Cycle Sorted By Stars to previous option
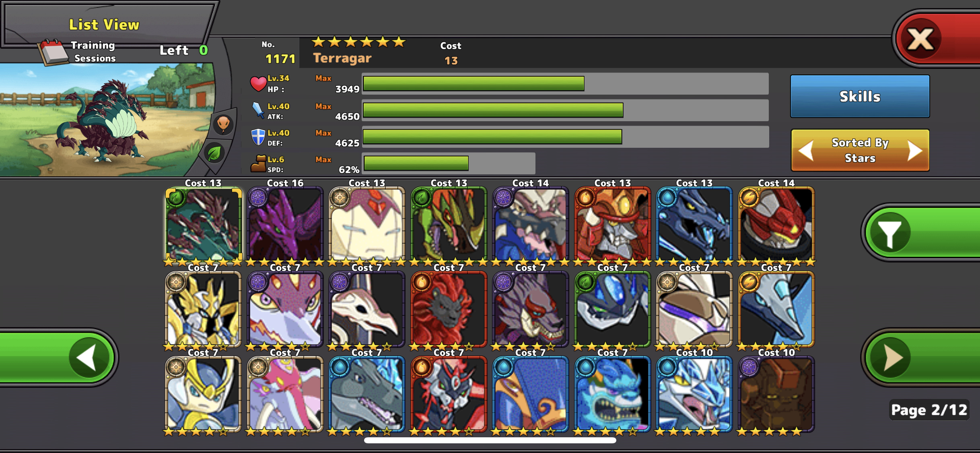The width and height of the screenshot is (980, 453). coord(806,151)
